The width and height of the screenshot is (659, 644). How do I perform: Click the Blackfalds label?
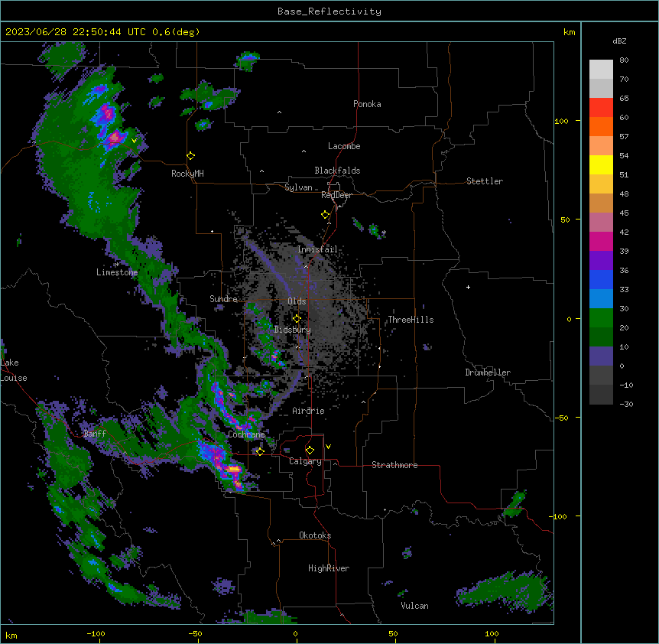coord(337,171)
